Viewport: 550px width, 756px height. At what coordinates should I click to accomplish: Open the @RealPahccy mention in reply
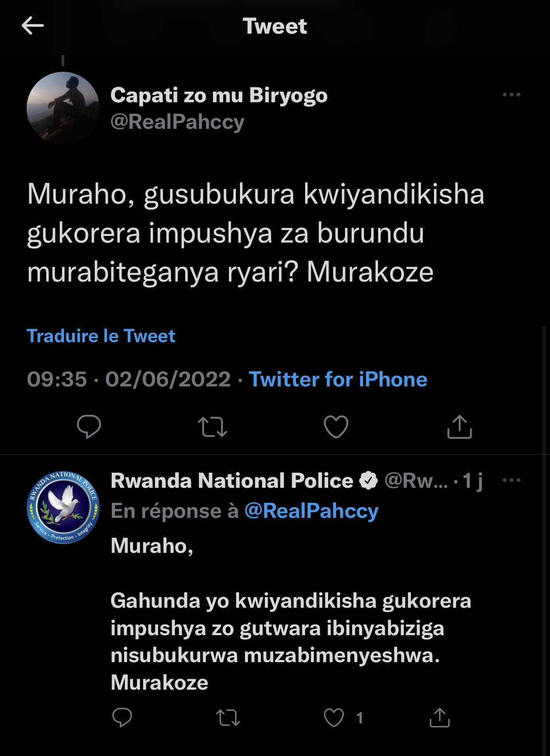tap(311, 511)
